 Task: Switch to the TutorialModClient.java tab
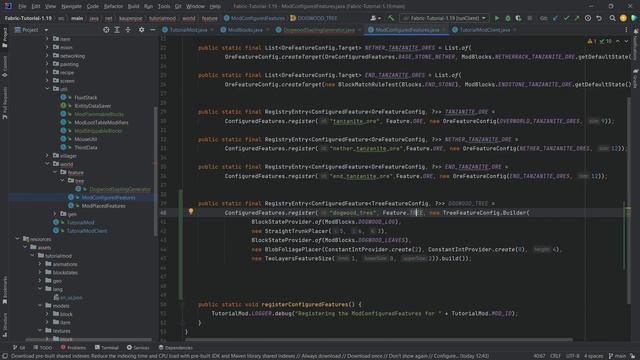tap(484, 30)
